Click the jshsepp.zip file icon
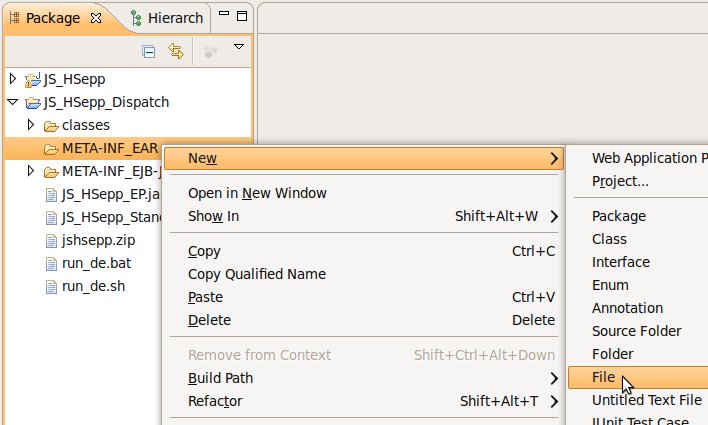 52,240
